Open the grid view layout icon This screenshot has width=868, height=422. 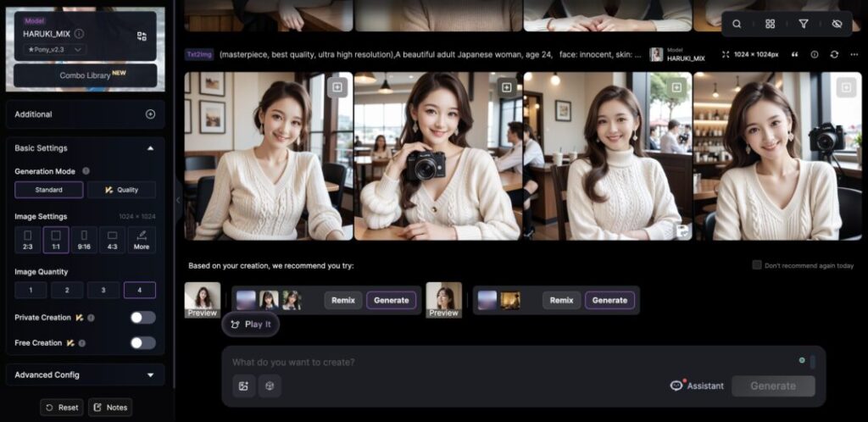(770, 24)
